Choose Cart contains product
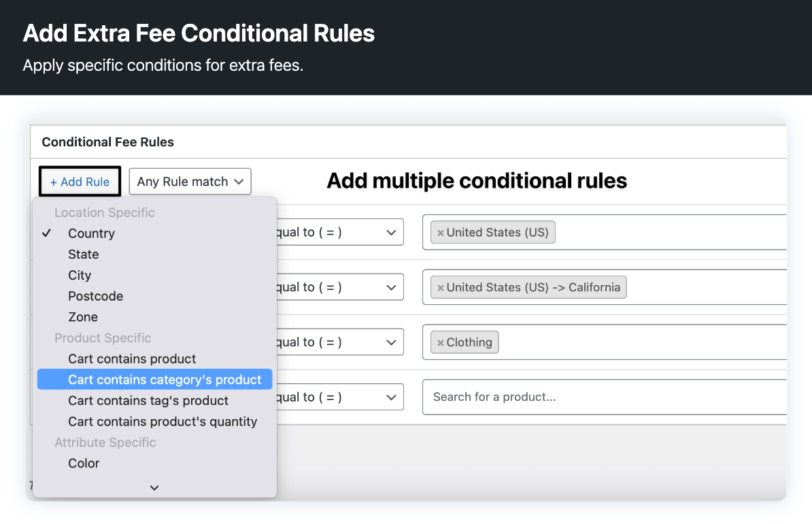 coord(132,359)
